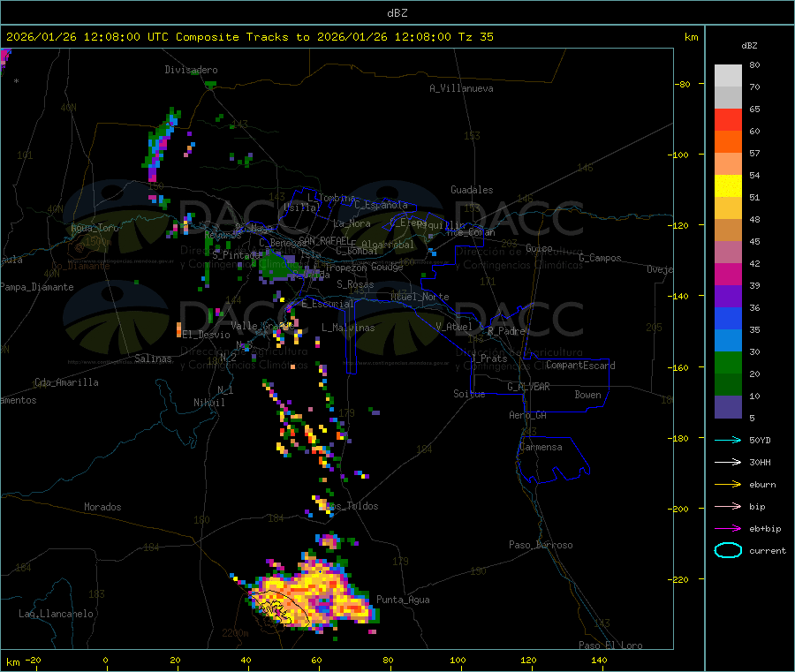Click the 'Tz 35' threshold text
Image resolution: width=795 pixels, height=672 pixels.
tap(475, 37)
